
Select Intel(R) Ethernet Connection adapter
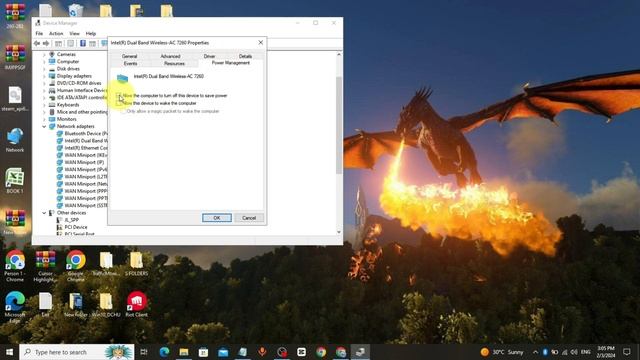pos(82,148)
